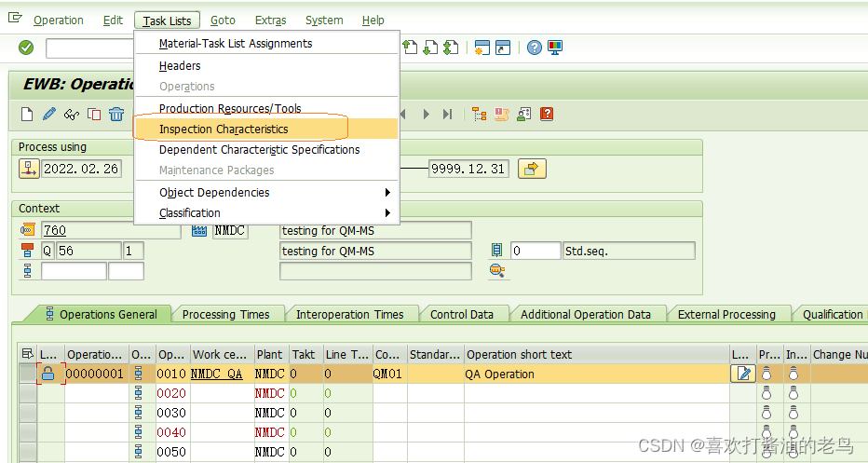Click the Last Entry navigation arrow icon
The image size is (868, 463).
click(448, 114)
